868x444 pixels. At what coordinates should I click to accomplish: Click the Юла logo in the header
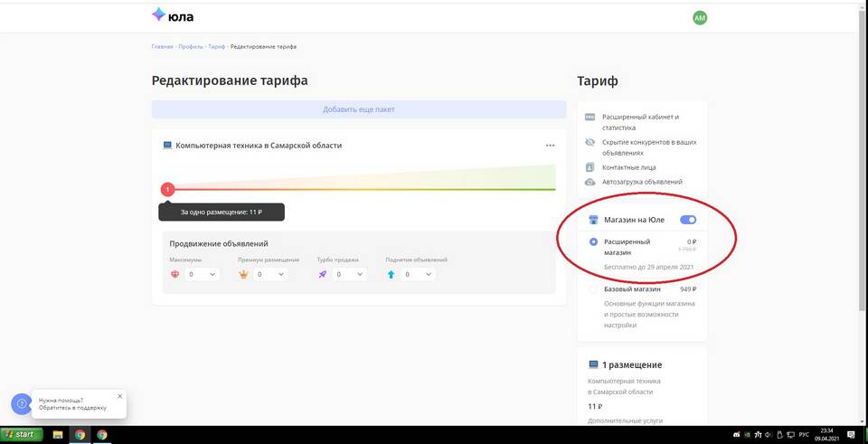tap(172, 15)
